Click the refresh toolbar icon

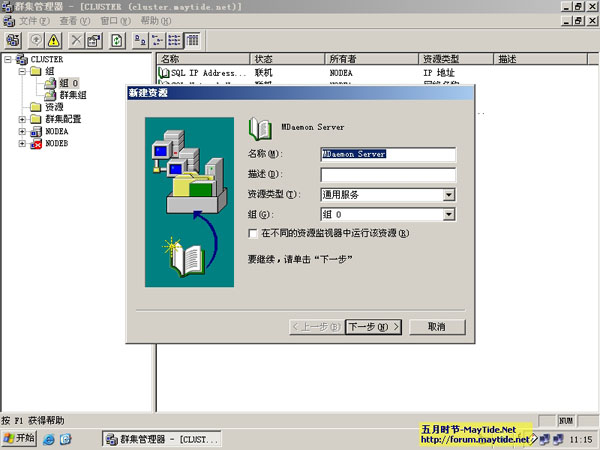pos(117,40)
